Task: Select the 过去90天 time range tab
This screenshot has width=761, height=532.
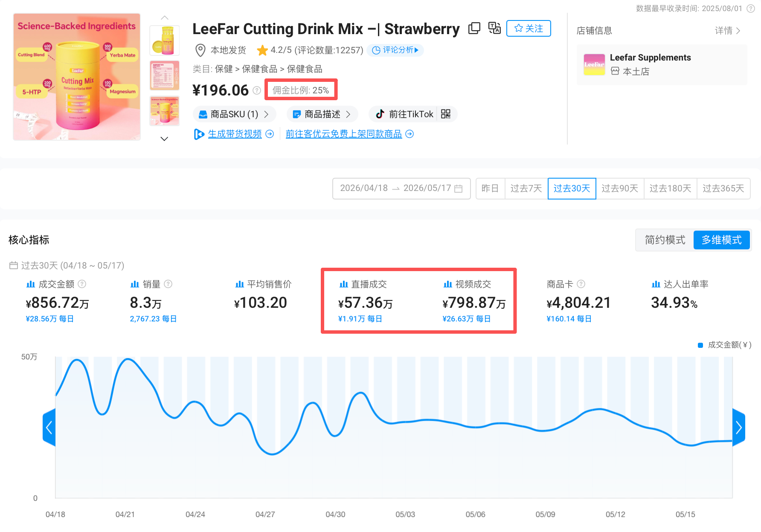Action: (x=620, y=188)
